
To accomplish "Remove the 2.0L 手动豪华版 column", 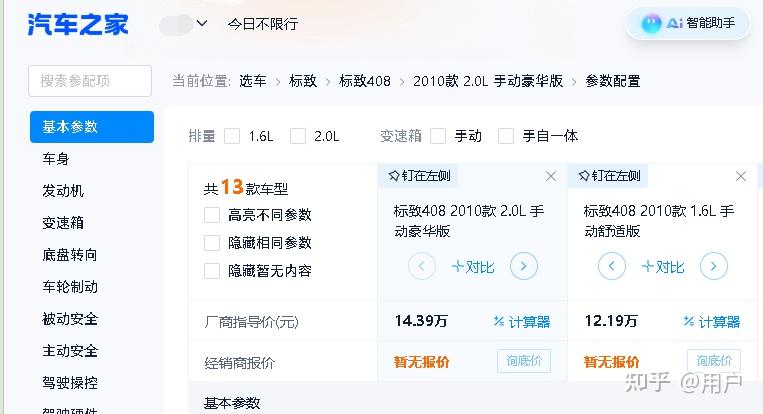I will (551, 176).
